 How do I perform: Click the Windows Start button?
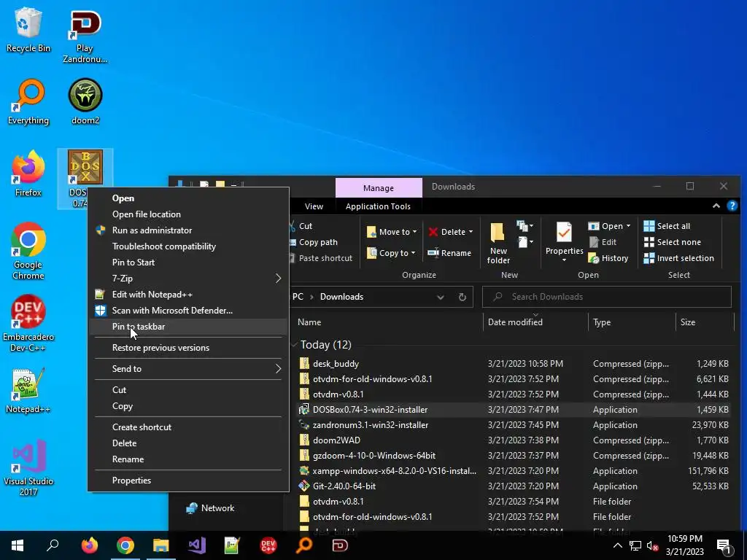[18, 545]
